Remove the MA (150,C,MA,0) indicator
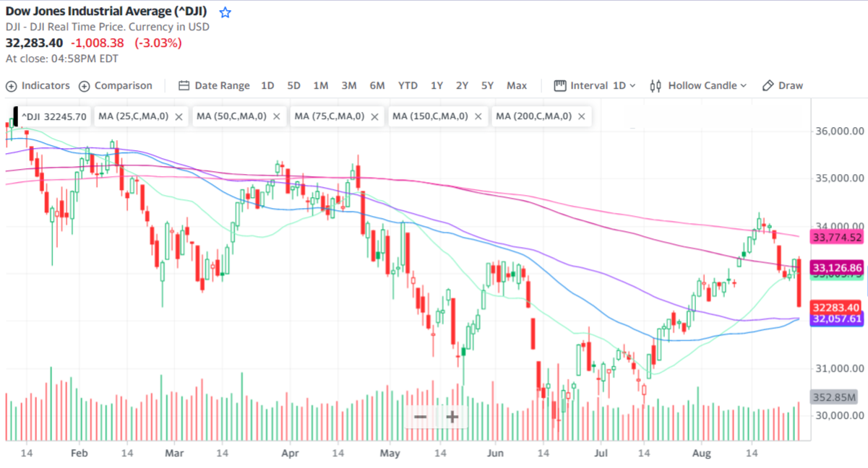Screen dimensions: 868x468 tap(480, 116)
